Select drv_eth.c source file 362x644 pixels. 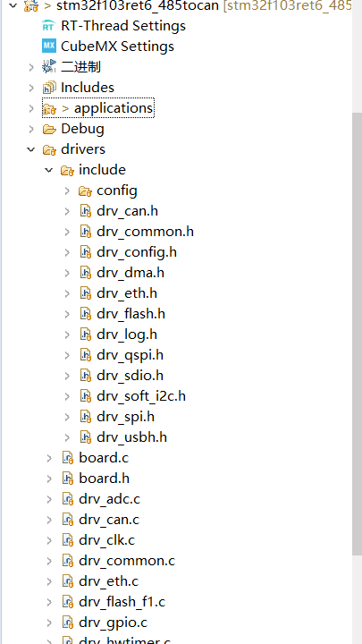point(109,581)
